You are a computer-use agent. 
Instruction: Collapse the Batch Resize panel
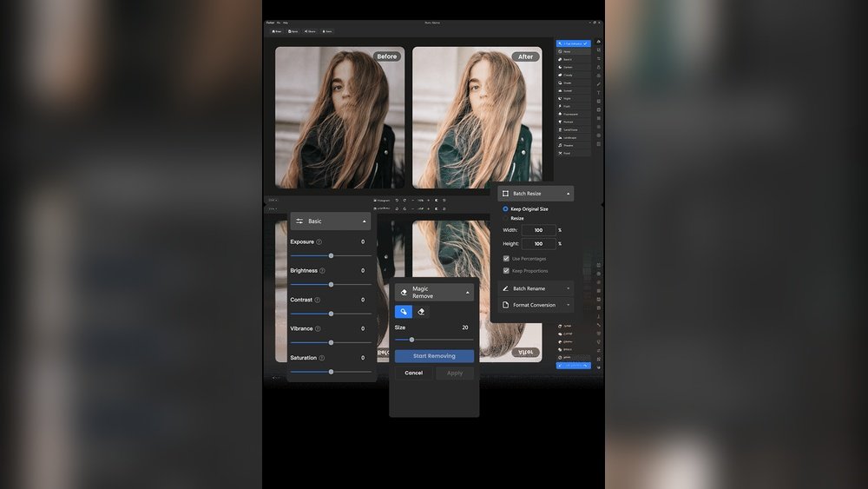[568, 194]
